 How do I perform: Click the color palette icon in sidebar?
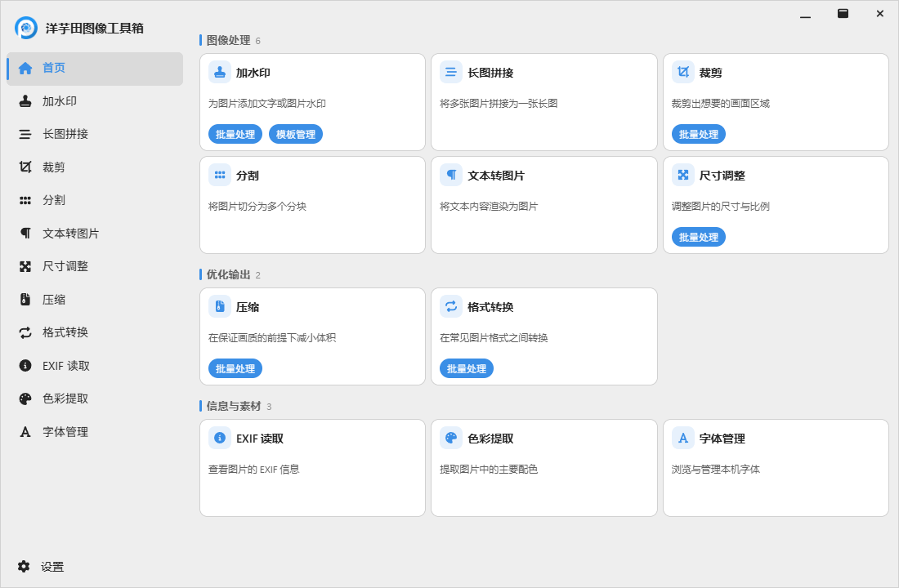tap(25, 399)
